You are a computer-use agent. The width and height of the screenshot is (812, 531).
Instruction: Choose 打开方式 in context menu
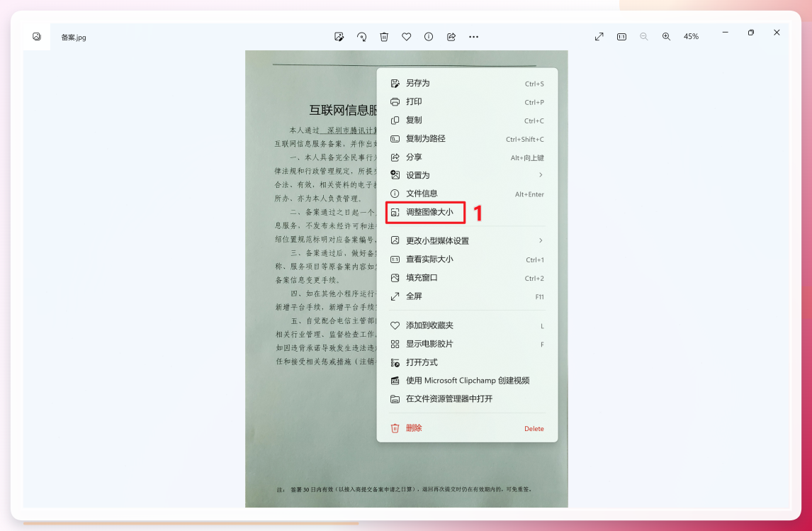(x=467, y=363)
